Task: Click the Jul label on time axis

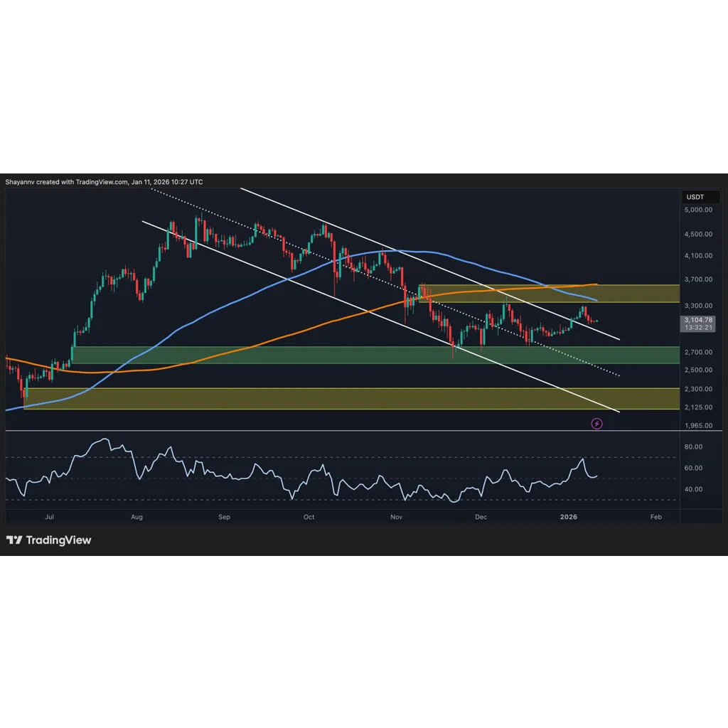Action: 49,517
